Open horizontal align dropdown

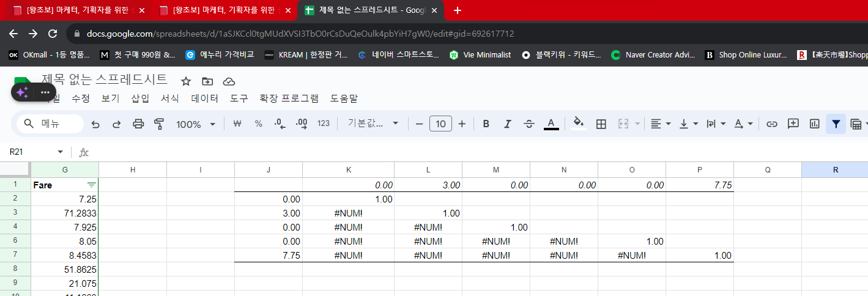[660, 124]
